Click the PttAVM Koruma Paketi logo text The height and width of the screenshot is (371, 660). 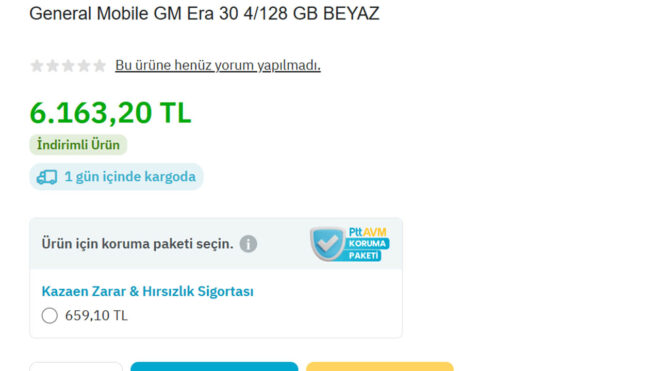click(x=368, y=244)
